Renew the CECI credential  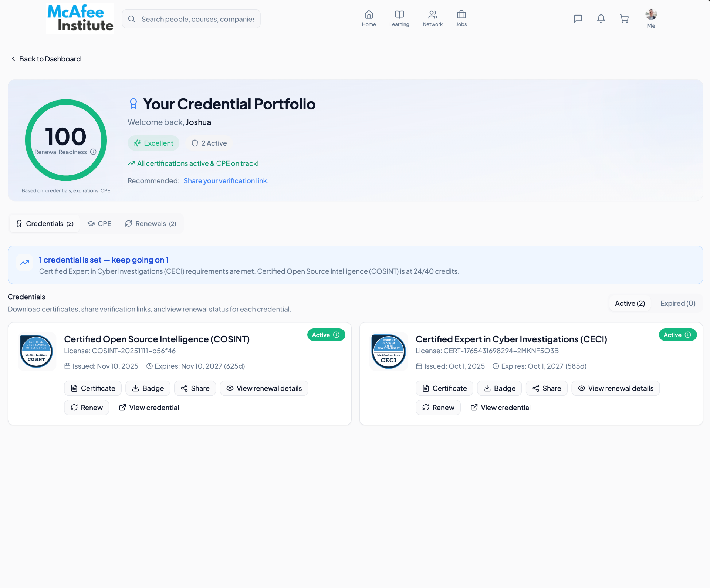tap(438, 408)
